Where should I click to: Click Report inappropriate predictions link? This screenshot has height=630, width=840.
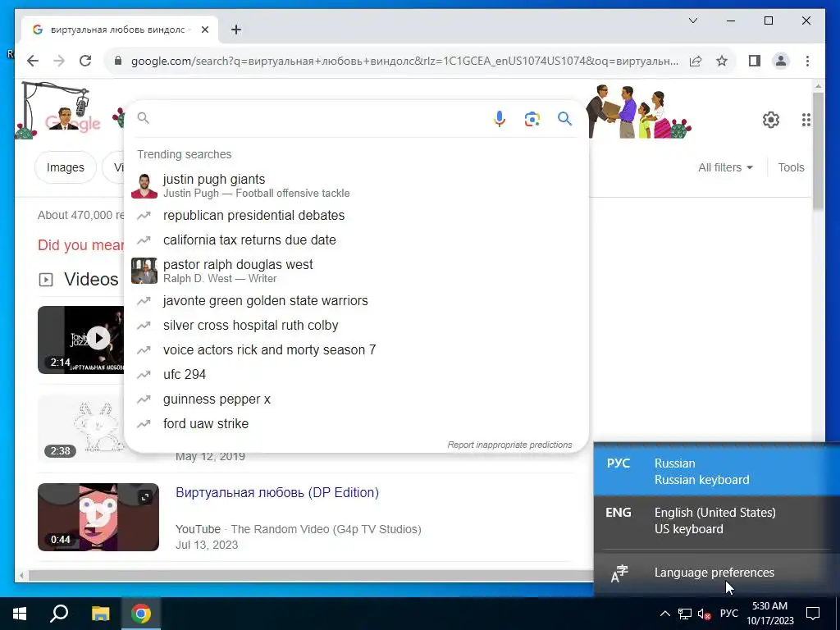coord(509,445)
